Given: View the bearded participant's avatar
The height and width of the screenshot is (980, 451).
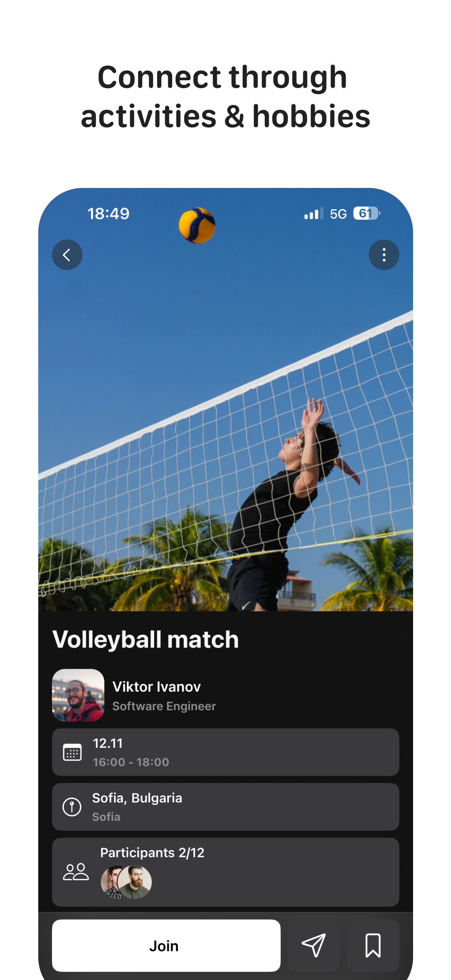Looking at the screenshot, I should tap(135, 882).
